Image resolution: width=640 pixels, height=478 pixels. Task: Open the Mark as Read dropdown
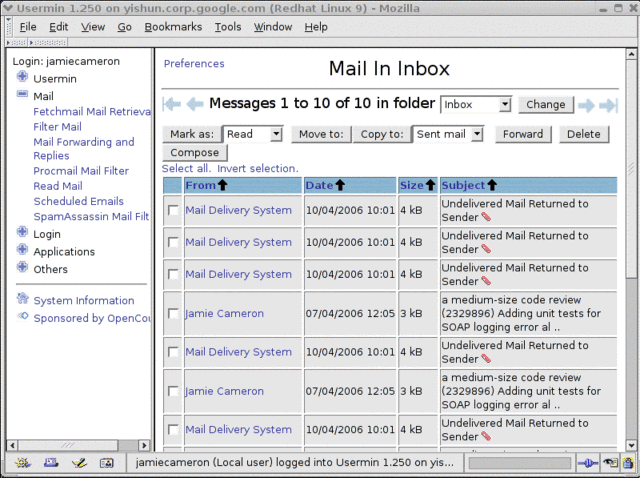(x=253, y=133)
